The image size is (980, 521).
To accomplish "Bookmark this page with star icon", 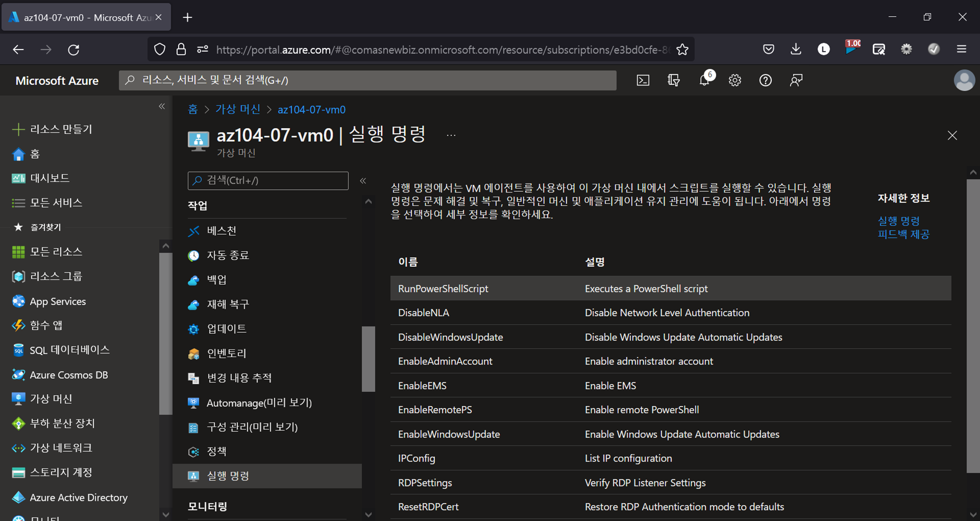I will point(682,50).
